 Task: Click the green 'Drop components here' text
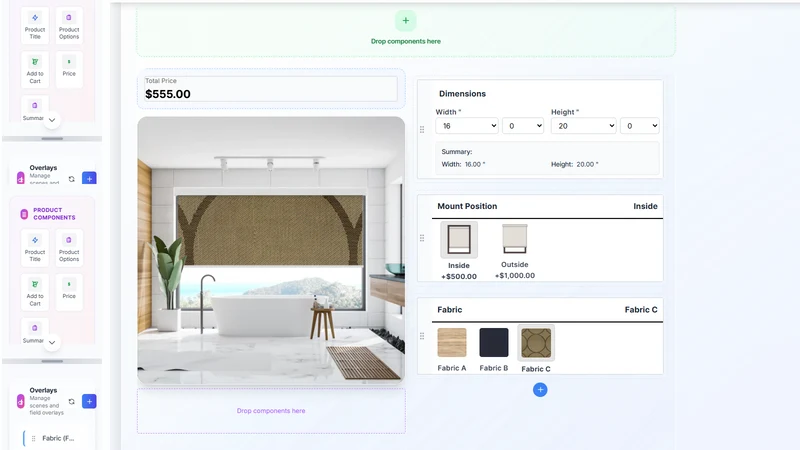[x=406, y=41]
